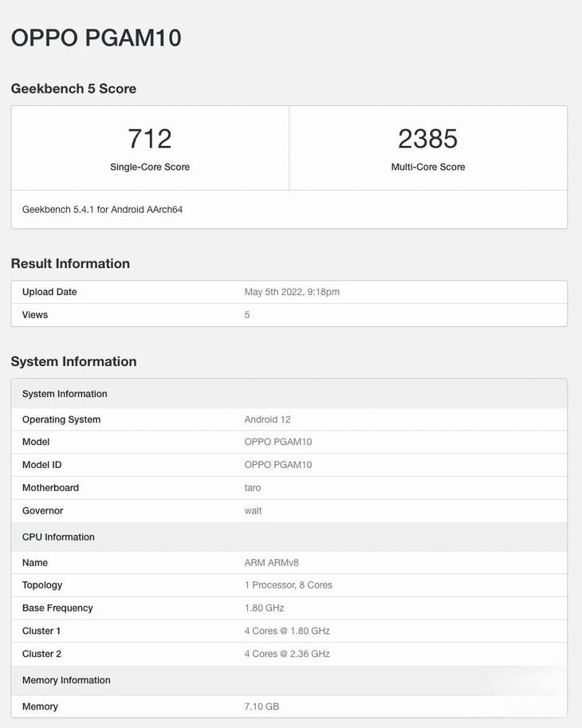Click the Cluster 2 label

click(41, 654)
